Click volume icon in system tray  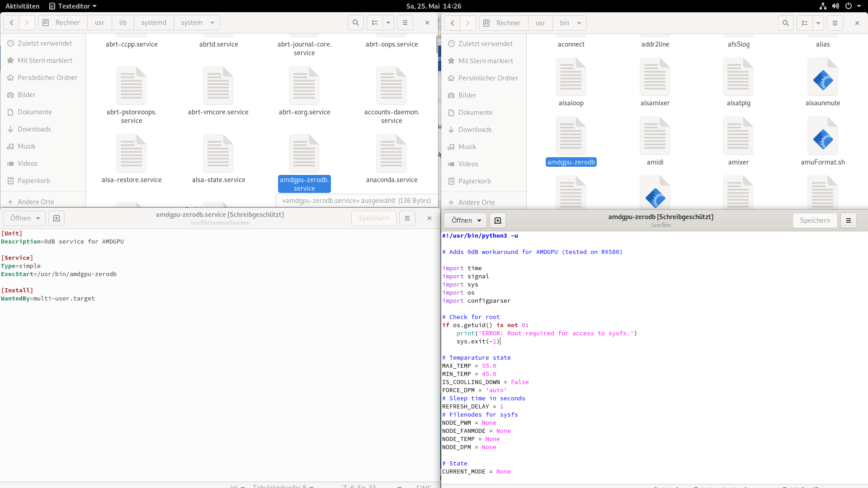pos(835,6)
